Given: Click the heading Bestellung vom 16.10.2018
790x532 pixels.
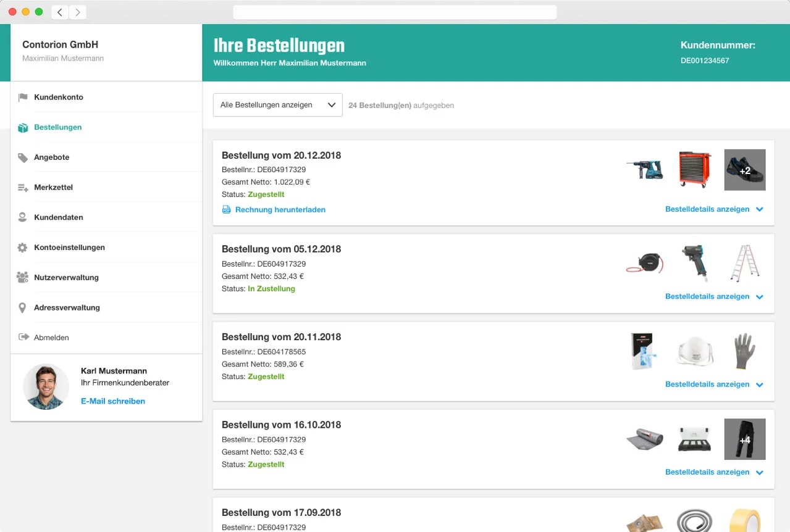Looking at the screenshot, I should (x=281, y=425).
